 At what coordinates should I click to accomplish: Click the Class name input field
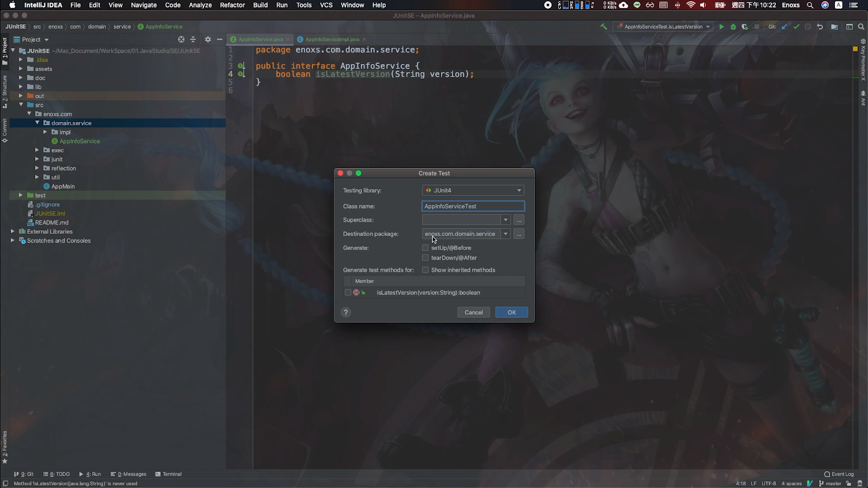coord(473,206)
